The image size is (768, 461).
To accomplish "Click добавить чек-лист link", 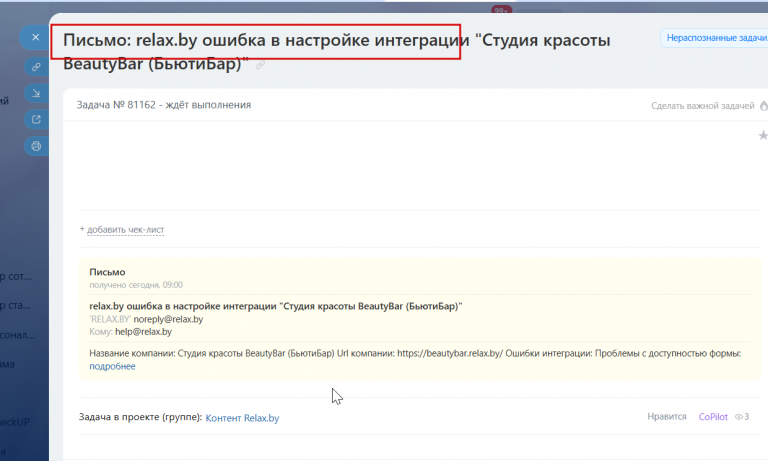I will click(125, 229).
